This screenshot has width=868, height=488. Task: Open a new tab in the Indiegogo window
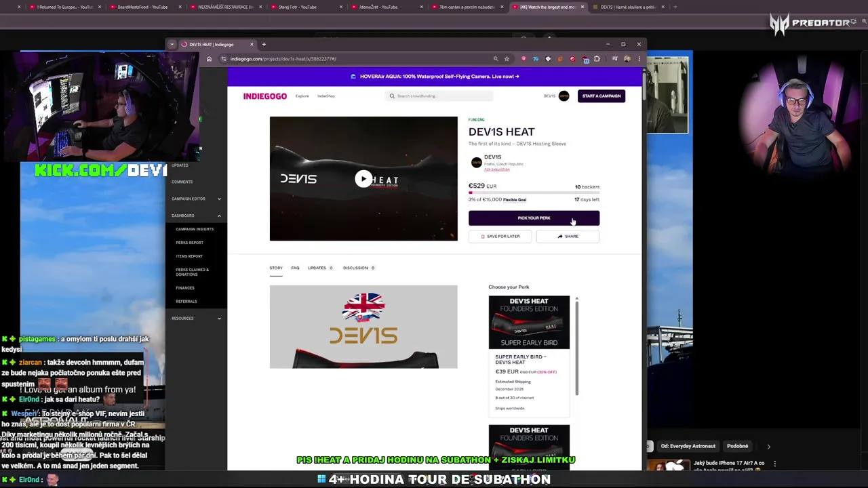(264, 44)
